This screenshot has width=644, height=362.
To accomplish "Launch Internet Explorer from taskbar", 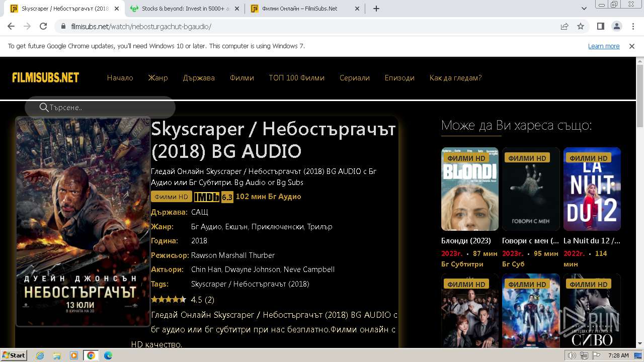I will point(40,355).
